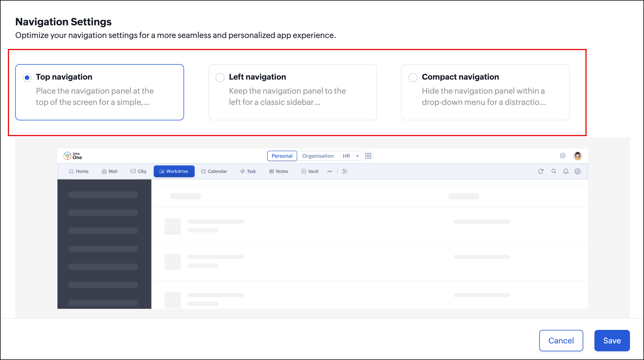The width and height of the screenshot is (644, 360).
Task: Open the Workdrive menu item
Action: (174, 171)
